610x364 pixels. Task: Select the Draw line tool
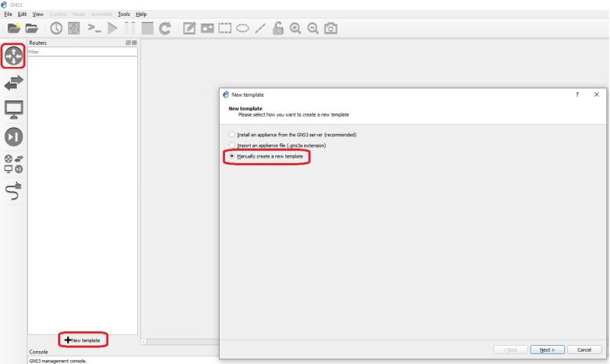point(260,28)
